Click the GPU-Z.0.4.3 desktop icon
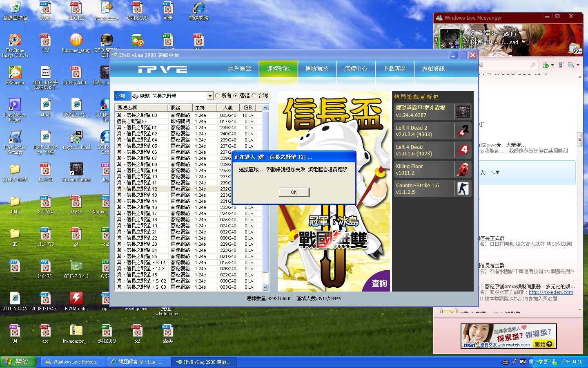Viewport: 588px width, 368px height. [76, 267]
